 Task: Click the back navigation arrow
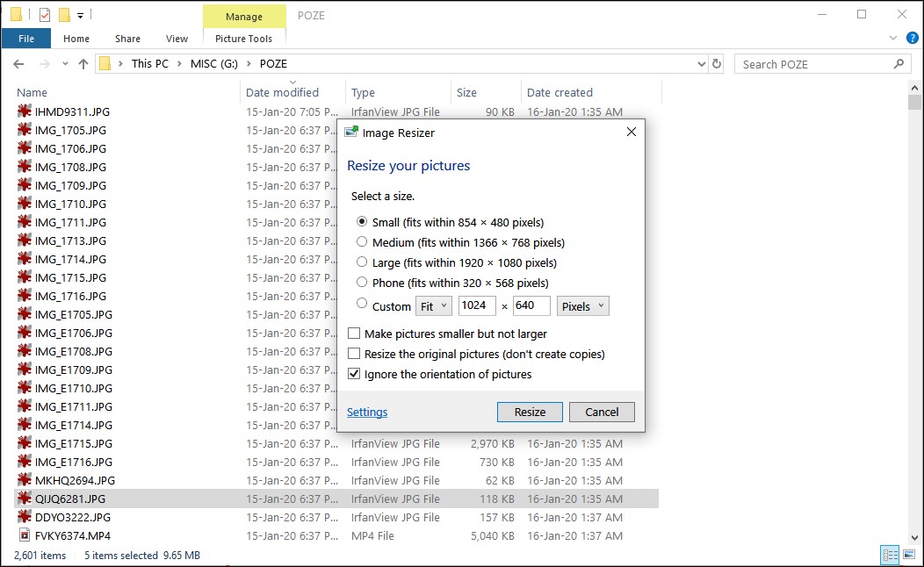[18, 63]
